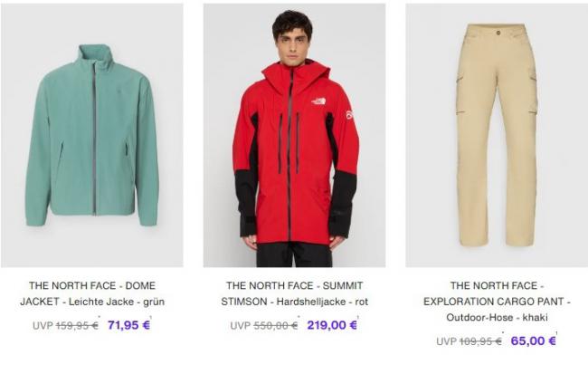The height and width of the screenshot is (365, 588).
Task: Click the waist button on the khaki pants
Action: tap(498, 33)
